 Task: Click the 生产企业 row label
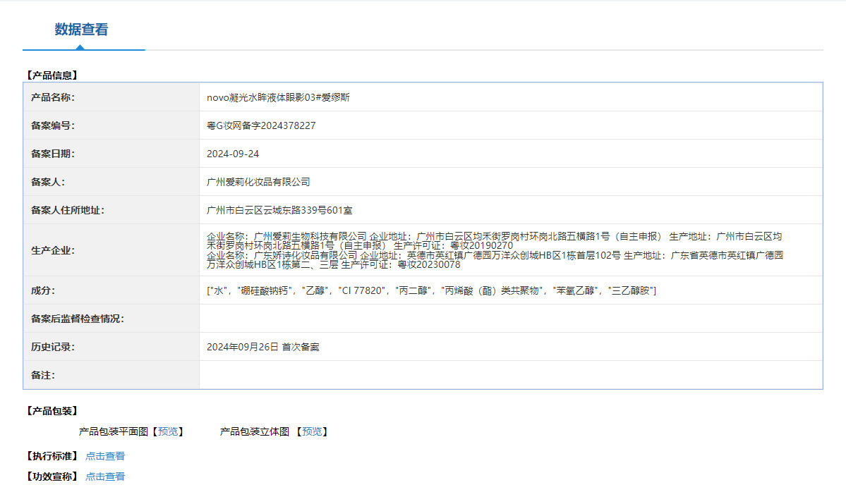click(x=53, y=250)
